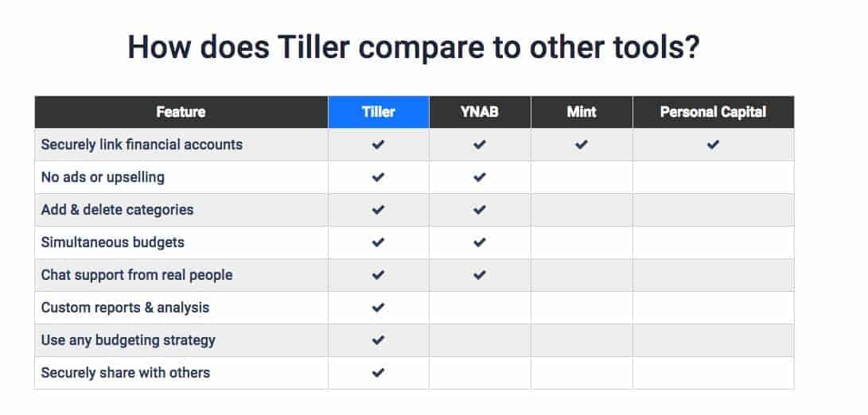Select the highlighted Tiller column header
Screen dimensions: 868x415
(379, 112)
